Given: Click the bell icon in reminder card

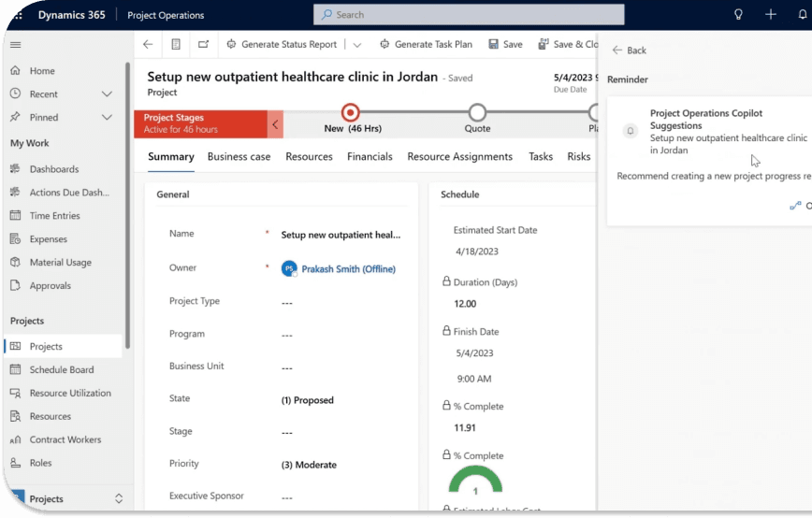Looking at the screenshot, I should (x=631, y=131).
